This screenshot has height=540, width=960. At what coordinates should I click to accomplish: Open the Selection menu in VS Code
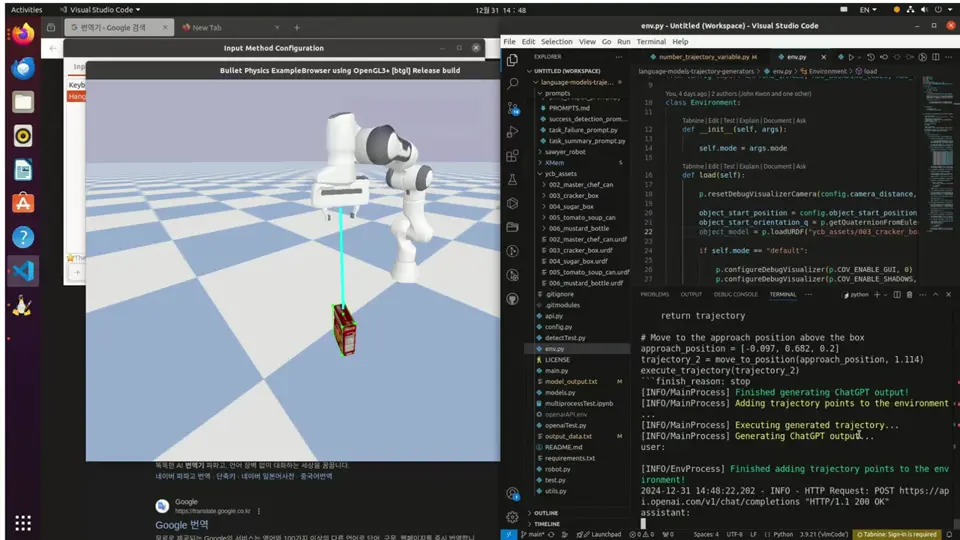click(556, 42)
